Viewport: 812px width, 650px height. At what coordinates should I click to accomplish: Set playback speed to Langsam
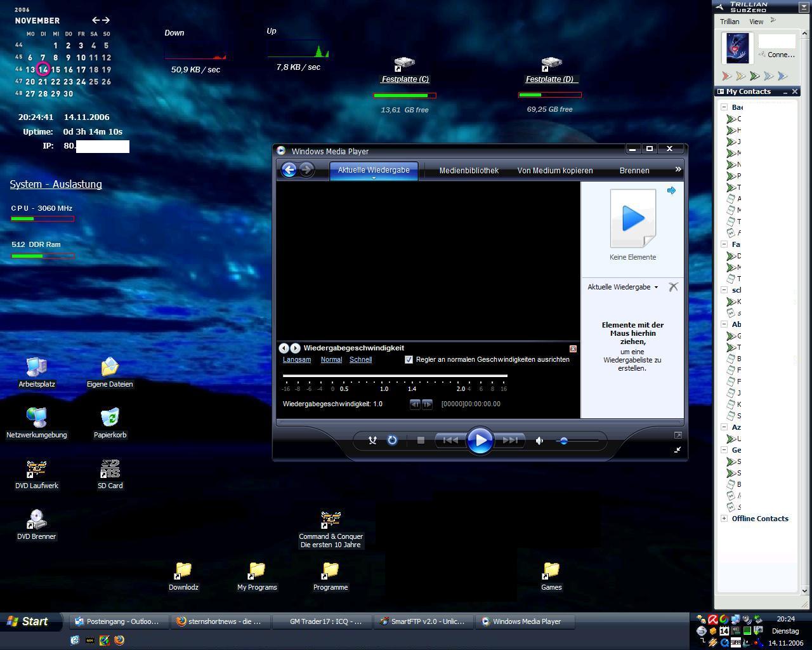297,359
